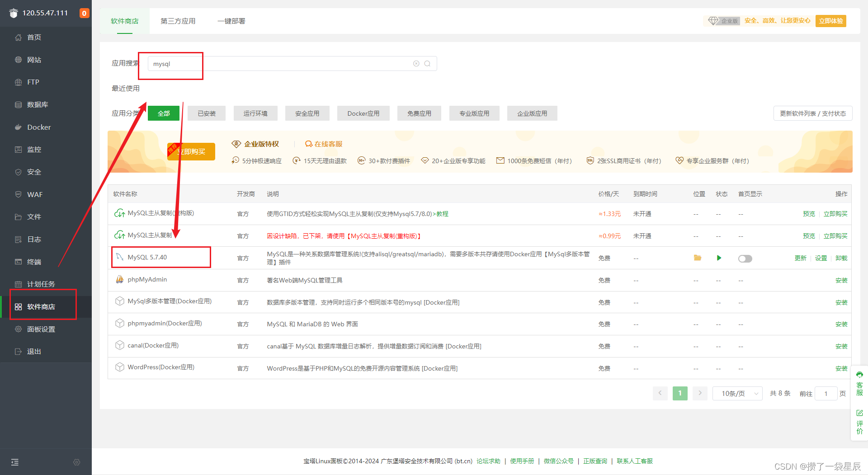Filter by 安全应用 category
The width and height of the screenshot is (868, 475).
click(x=307, y=113)
